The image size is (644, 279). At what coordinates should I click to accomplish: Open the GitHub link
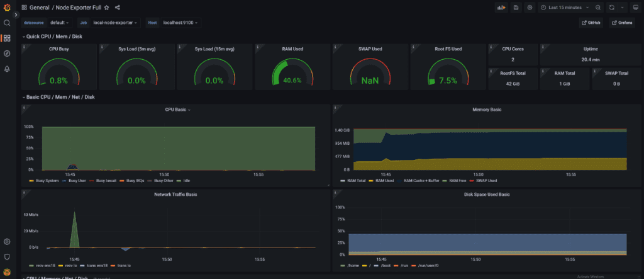591,23
